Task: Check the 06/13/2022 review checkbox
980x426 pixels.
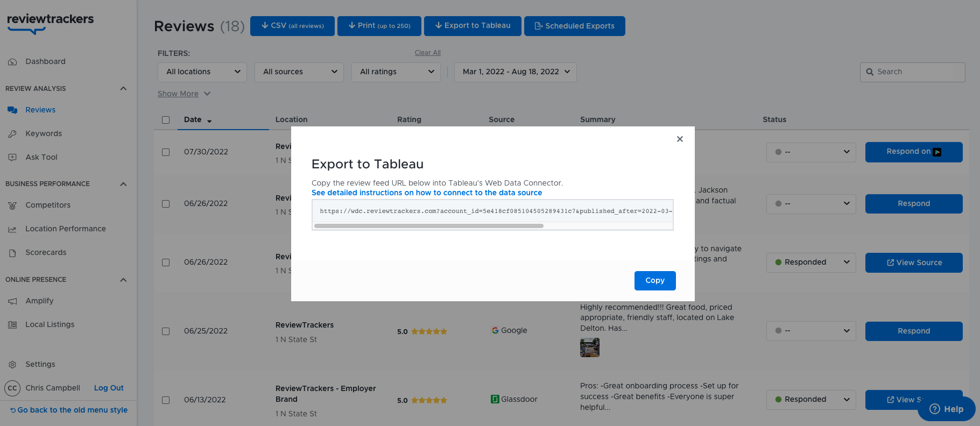Action: click(166, 400)
